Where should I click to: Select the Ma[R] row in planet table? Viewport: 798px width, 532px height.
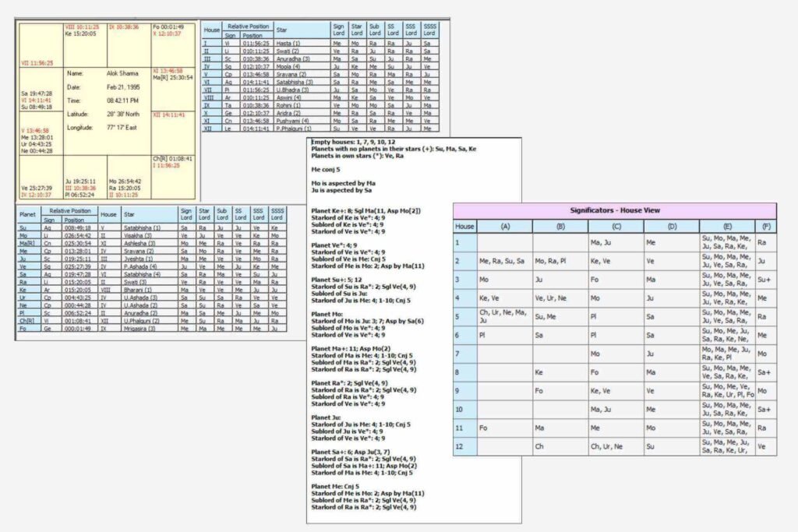[27, 244]
